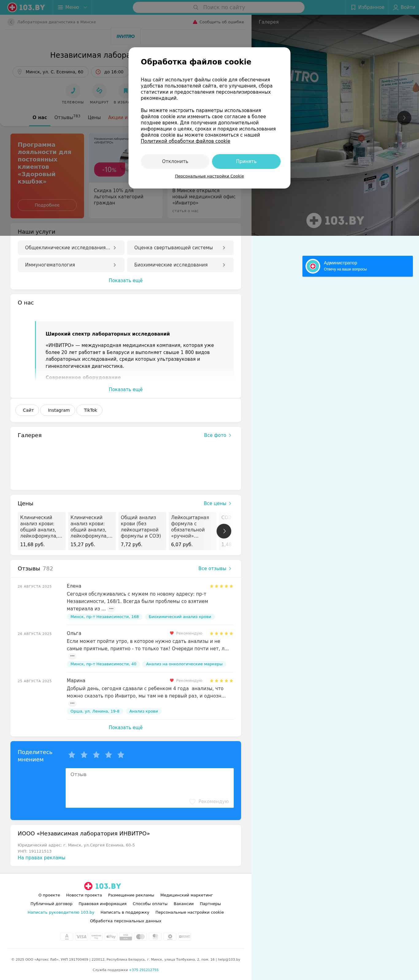Open the Сайт link chip
Viewport: 419px width, 980px height.
27,410
